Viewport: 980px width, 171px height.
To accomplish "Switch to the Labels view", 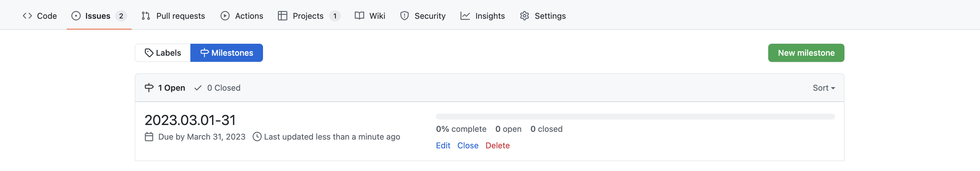I will 163,53.
